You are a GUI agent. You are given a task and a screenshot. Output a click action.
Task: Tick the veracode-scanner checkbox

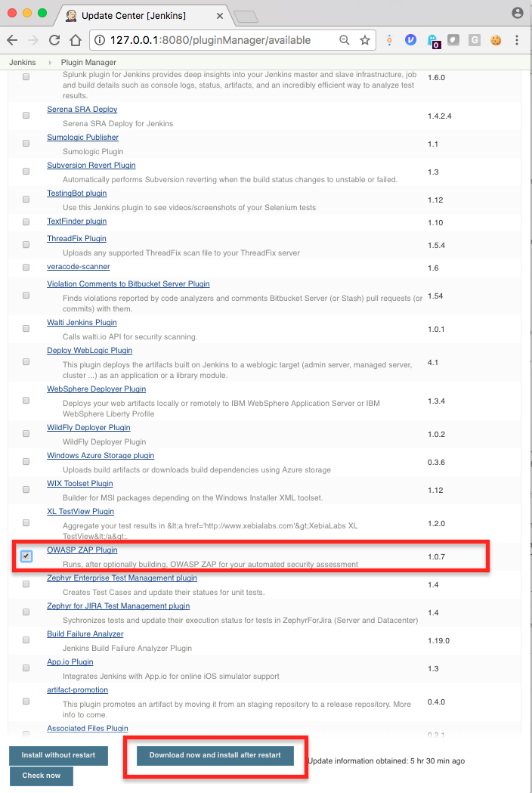[x=26, y=267]
